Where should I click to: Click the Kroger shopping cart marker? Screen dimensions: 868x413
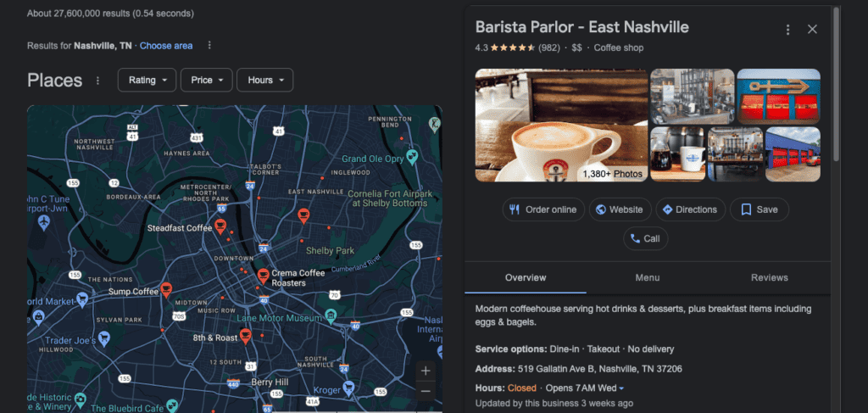point(348,388)
